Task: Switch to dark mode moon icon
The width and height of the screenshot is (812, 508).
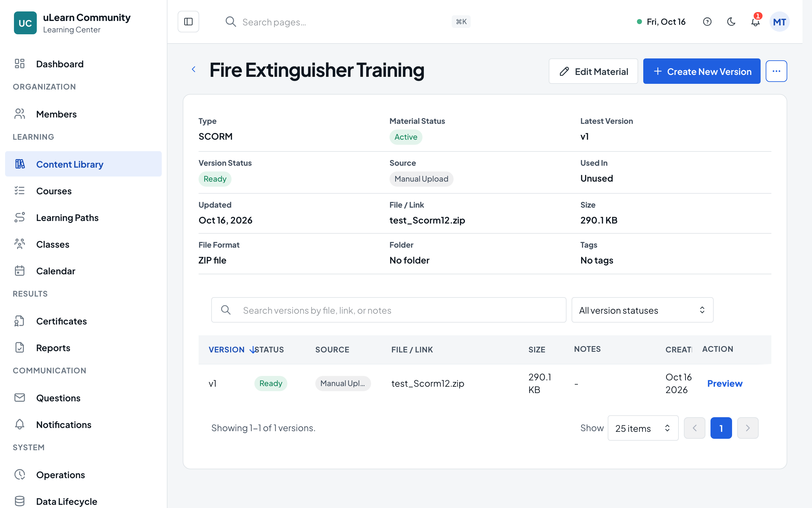Action: (x=731, y=22)
